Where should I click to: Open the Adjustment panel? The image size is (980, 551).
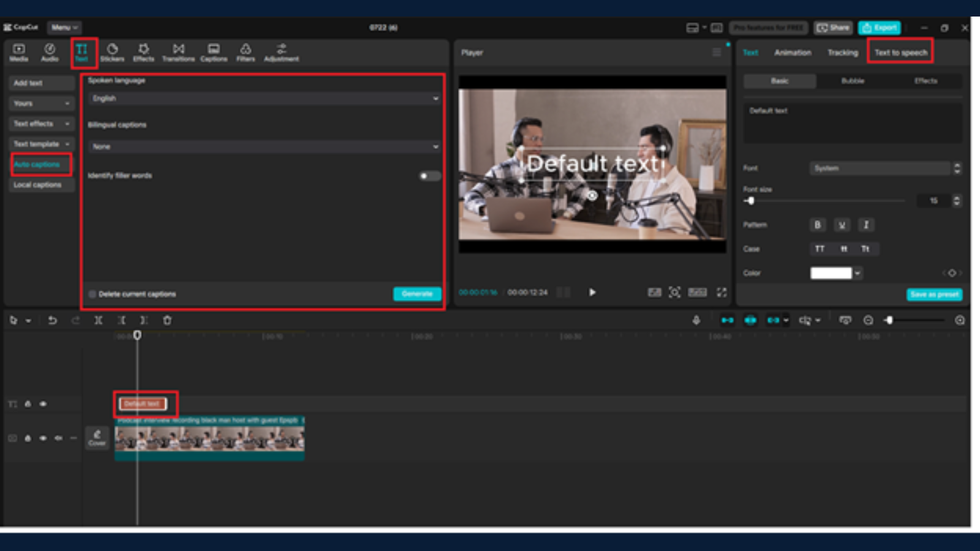point(281,53)
